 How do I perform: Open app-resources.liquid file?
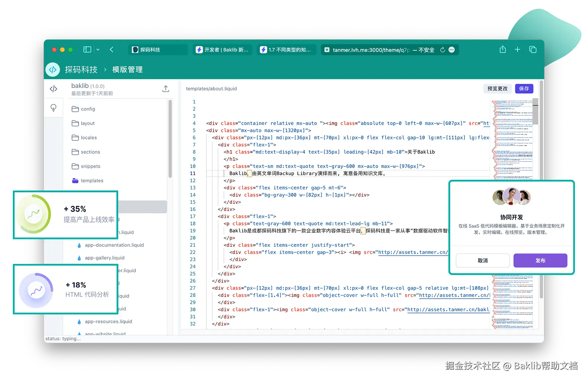(104, 321)
